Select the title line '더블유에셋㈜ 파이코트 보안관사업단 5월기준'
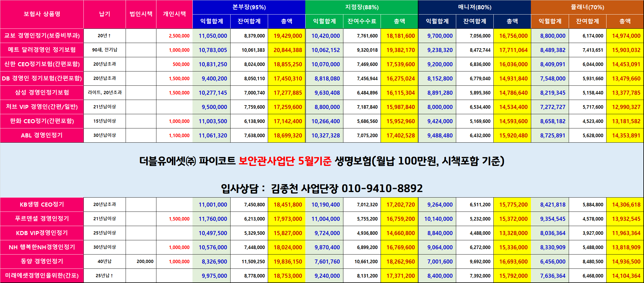The image size is (644, 283). pos(235,161)
